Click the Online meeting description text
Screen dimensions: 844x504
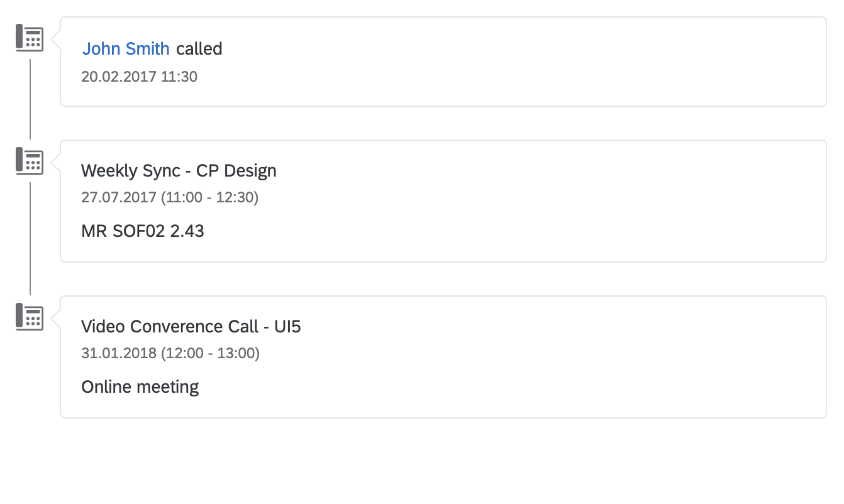[140, 386]
